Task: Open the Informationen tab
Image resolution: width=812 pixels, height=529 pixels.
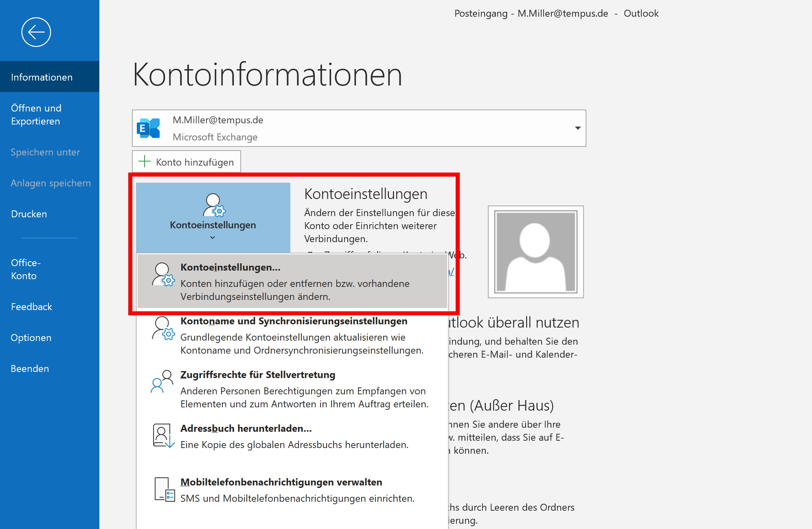Action: click(x=50, y=77)
